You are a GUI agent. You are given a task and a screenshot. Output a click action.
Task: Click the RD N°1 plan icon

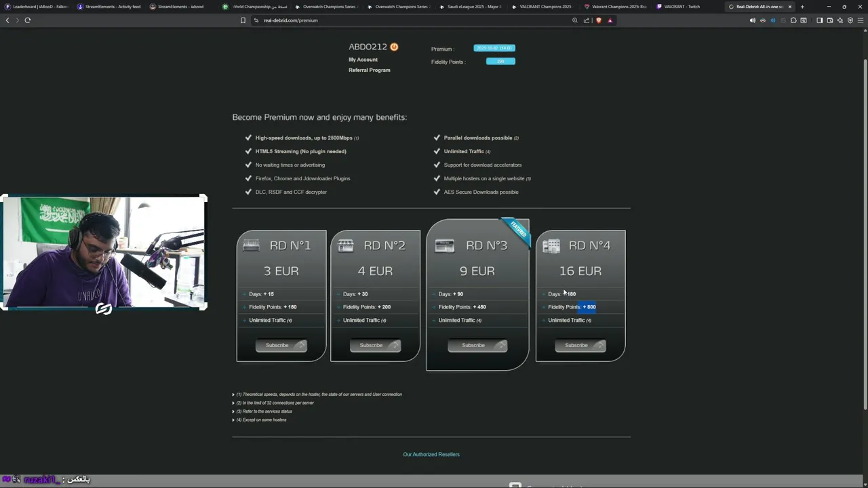(x=251, y=245)
